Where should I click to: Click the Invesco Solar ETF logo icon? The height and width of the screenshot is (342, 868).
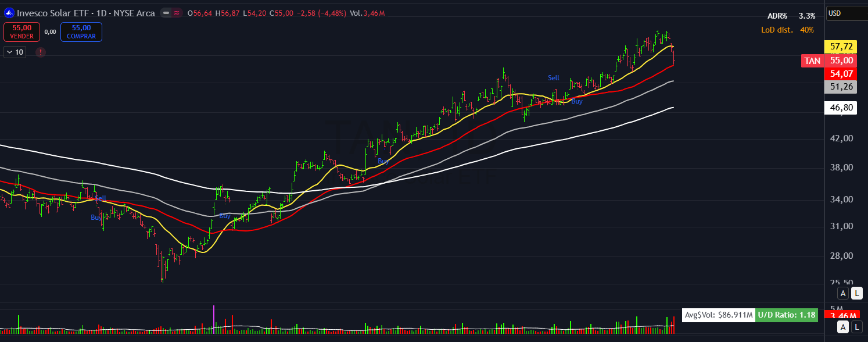click(x=9, y=12)
